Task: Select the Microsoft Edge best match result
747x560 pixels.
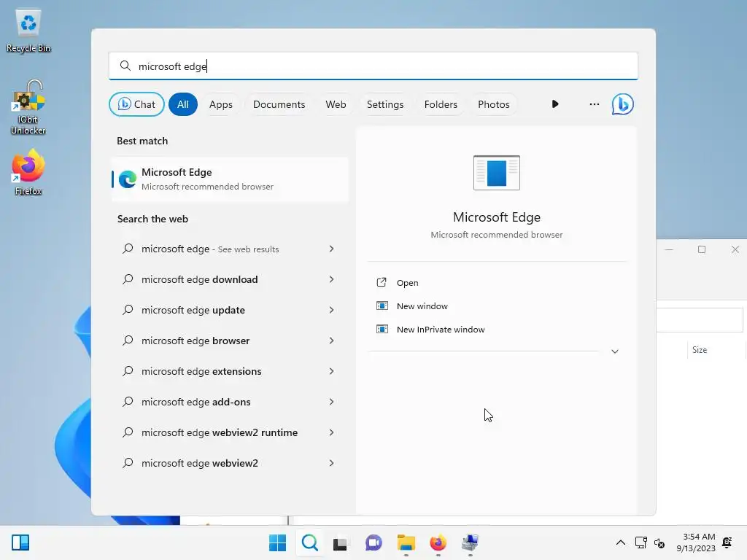Action: coord(230,179)
